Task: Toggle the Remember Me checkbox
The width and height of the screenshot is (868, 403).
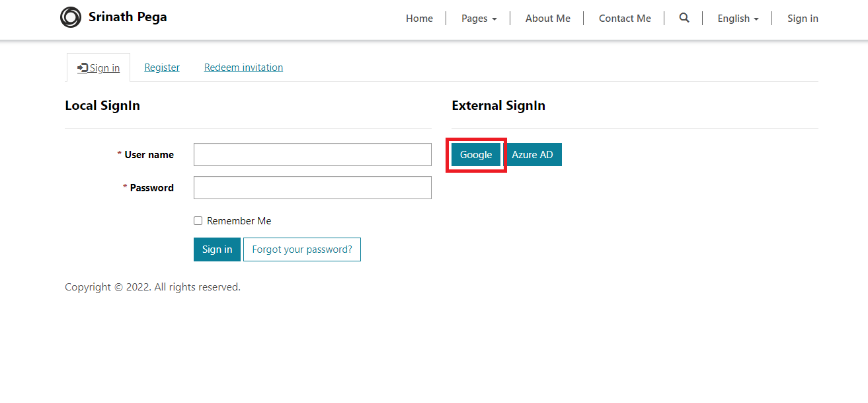Action: [198, 221]
